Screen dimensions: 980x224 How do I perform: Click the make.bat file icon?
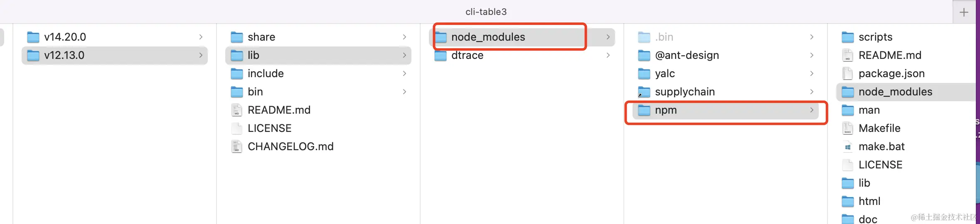point(847,146)
